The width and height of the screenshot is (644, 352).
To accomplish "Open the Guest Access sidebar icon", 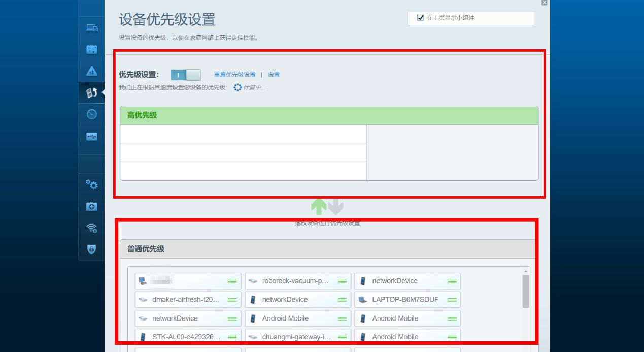I will pos(92,49).
